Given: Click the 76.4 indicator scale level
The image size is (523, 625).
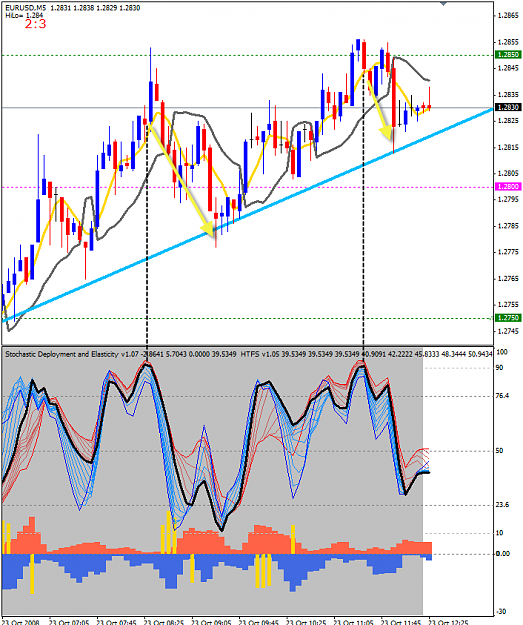Looking at the screenshot, I should [x=502, y=395].
